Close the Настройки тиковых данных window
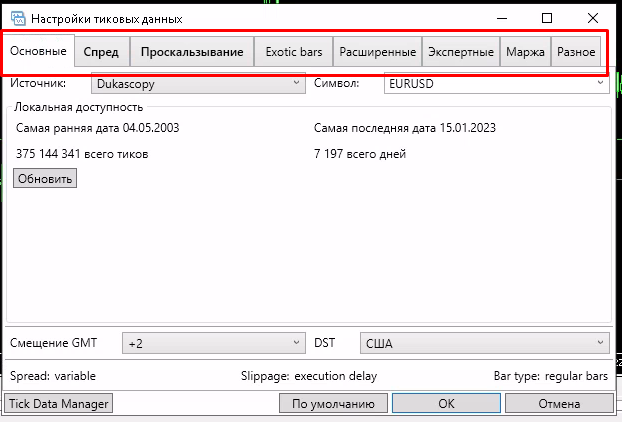Screen dimensions: 622x422 (x=593, y=18)
